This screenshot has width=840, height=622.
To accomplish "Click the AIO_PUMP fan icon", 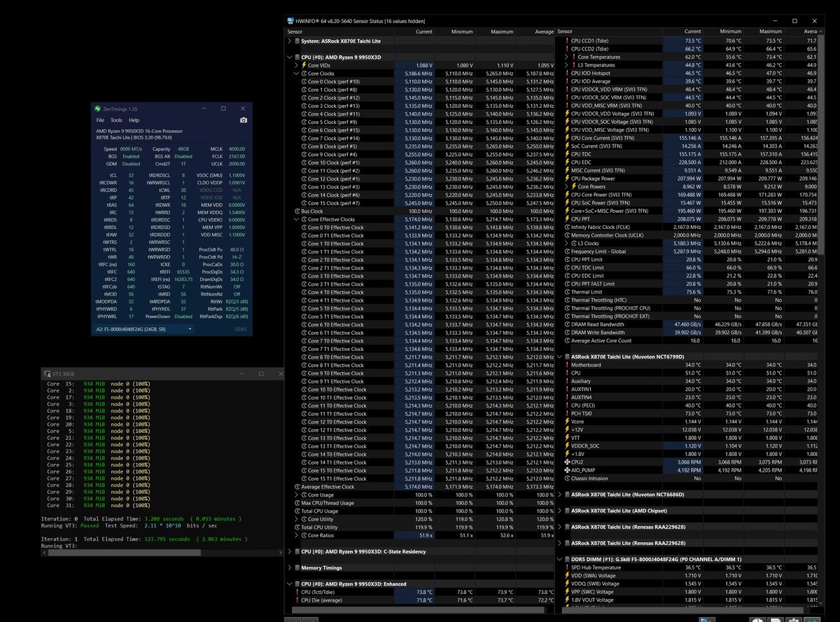I will coord(566,470).
